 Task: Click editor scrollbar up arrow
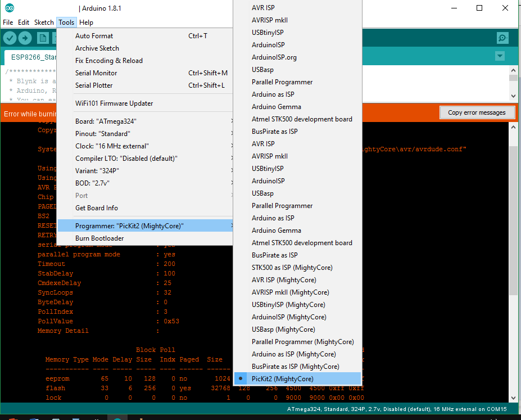pos(513,70)
